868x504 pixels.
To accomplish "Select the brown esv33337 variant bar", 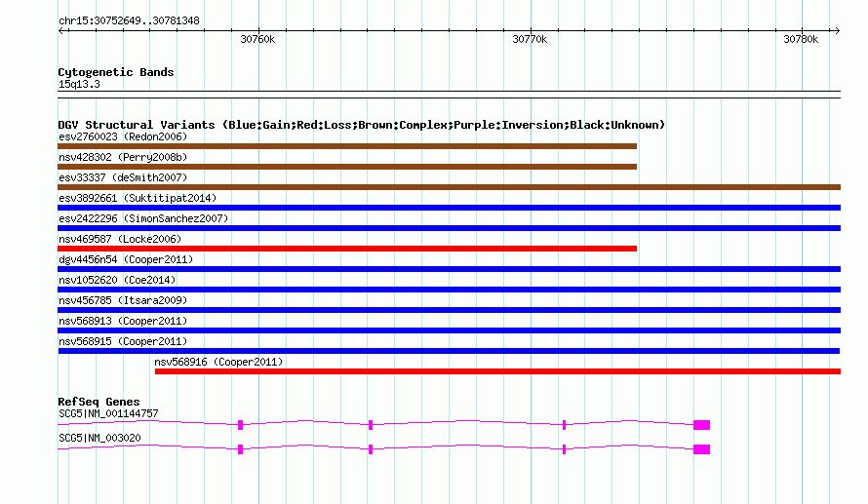I will [x=449, y=187].
